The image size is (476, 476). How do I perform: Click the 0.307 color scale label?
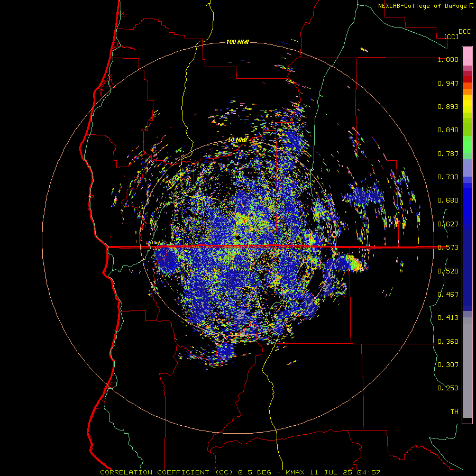[448, 365]
